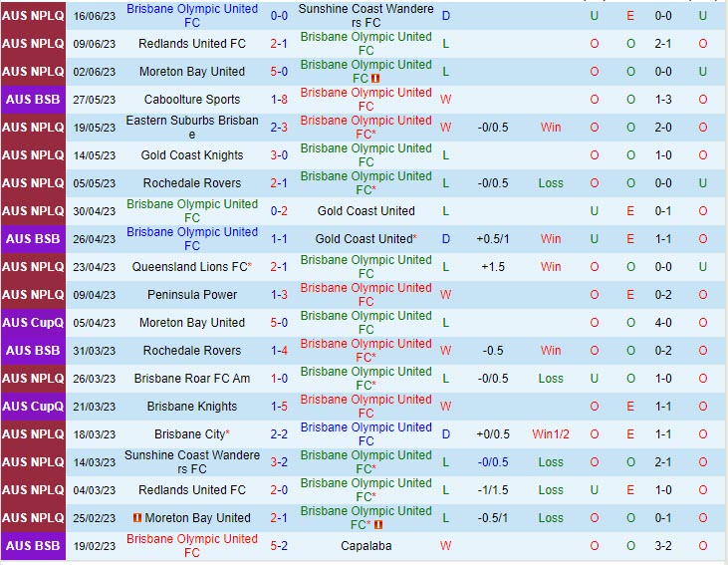Click the 3-0 score for Gold Coast Knights

click(x=279, y=155)
